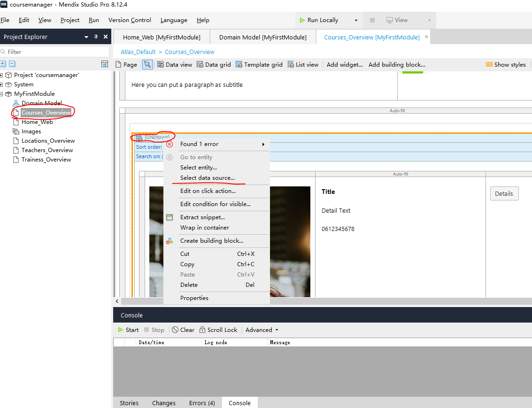
Task: Choose Extract snippet... in context menu
Action: click(x=216, y=217)
